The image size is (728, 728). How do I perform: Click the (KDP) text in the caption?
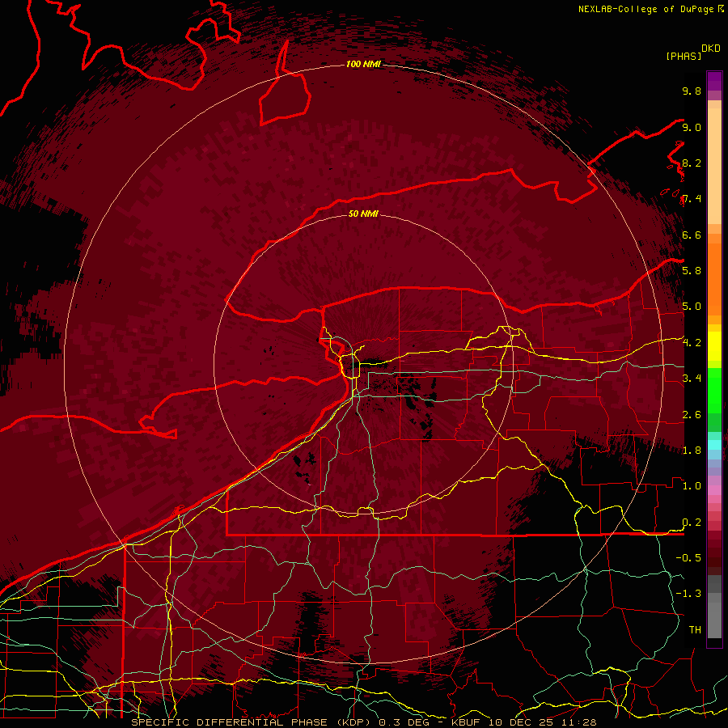(x=354, y=722)
